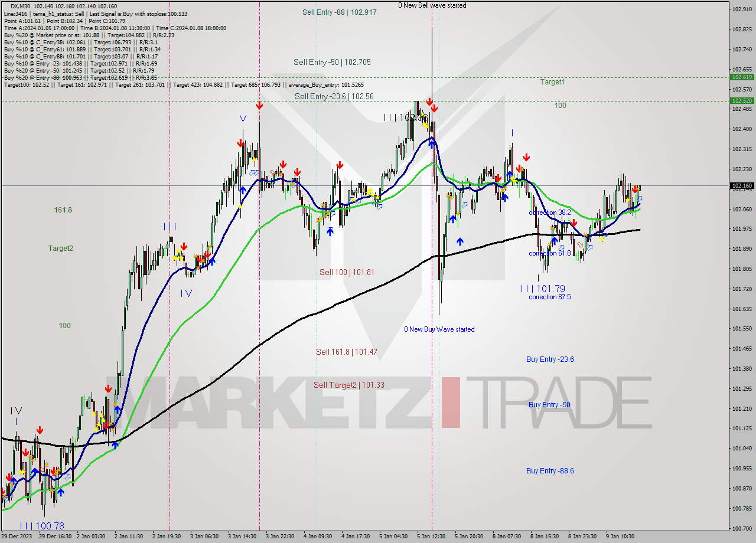Viewport: 756px width, 543px height.
Task: Click the 'Sell 161.8 | 101.47' label
Action: click(347, 352)
